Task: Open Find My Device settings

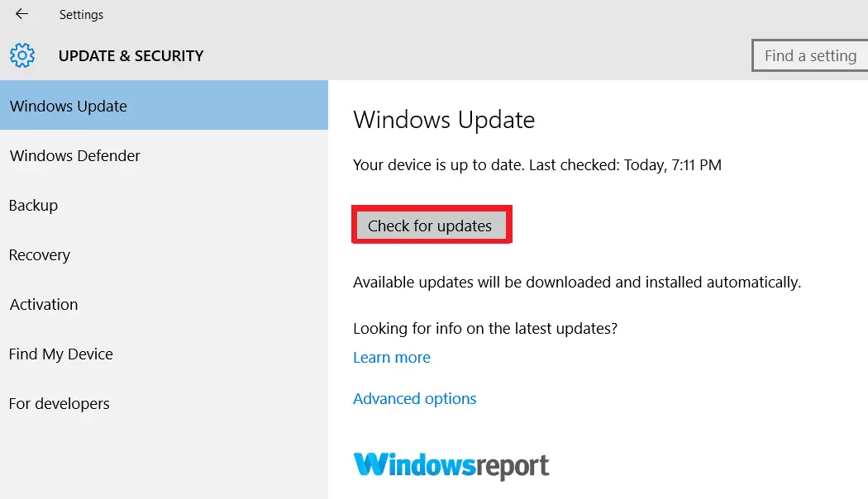Action: coord(164,354)
